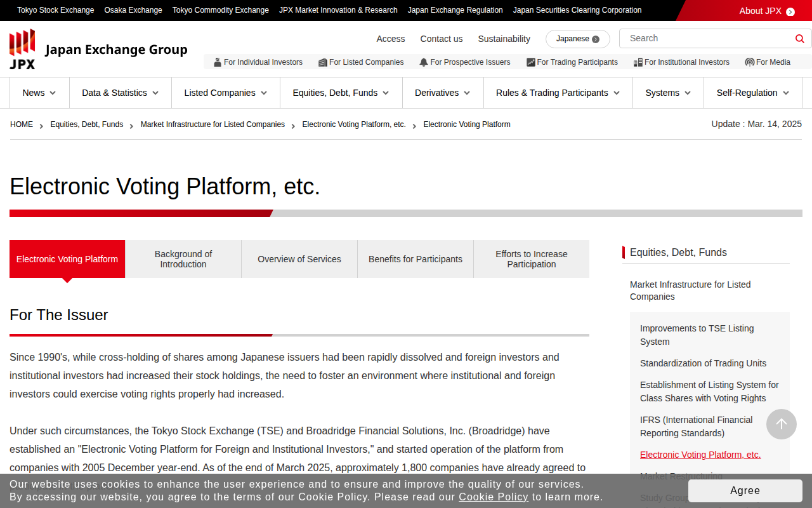Expand the Data & Statistics menu
This screenshot has height=508, width=812.
pos(121,93)
